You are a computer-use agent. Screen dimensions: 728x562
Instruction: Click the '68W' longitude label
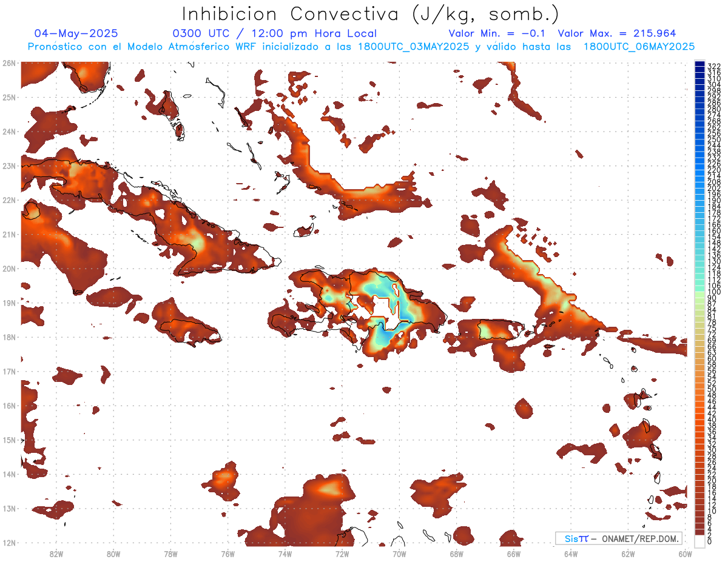coord(457,554)
